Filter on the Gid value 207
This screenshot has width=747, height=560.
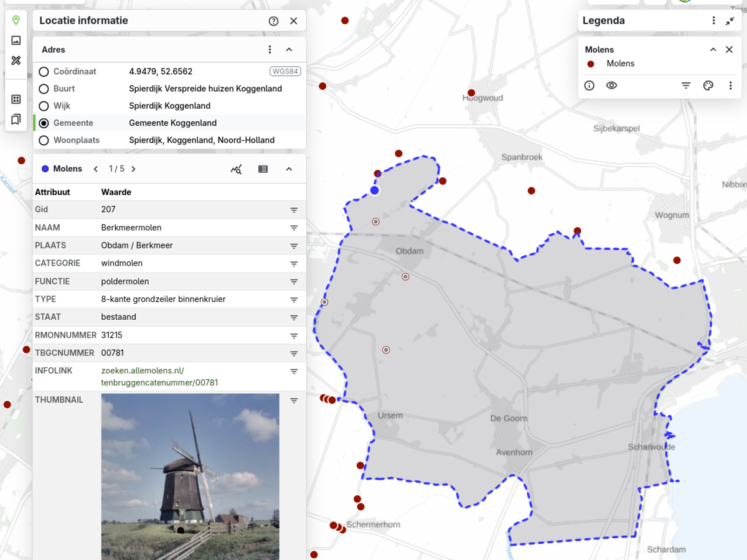294,210
